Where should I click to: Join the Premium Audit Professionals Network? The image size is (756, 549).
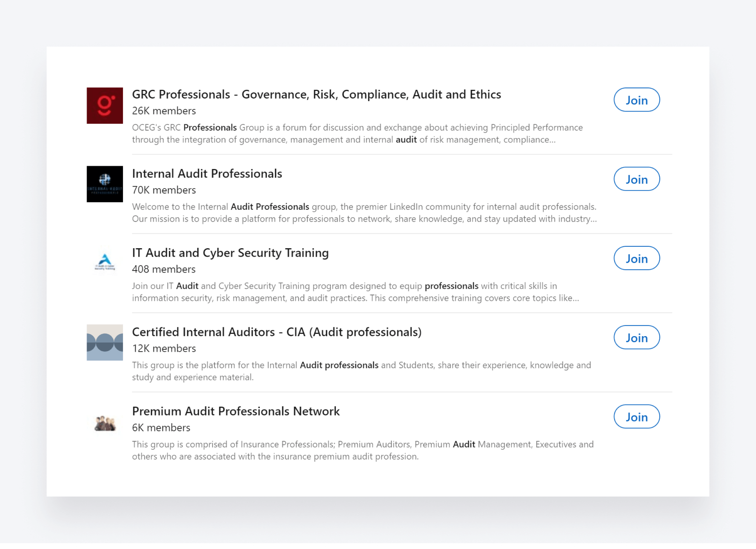pyautogui.click(x=636, y=417)
